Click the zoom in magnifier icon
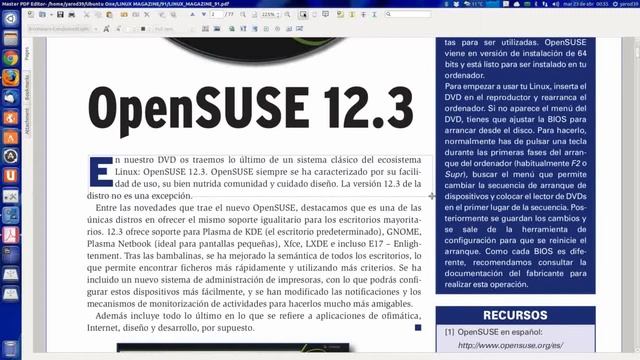Viewport: 640px width, 360px height. [x=287, y=14]
